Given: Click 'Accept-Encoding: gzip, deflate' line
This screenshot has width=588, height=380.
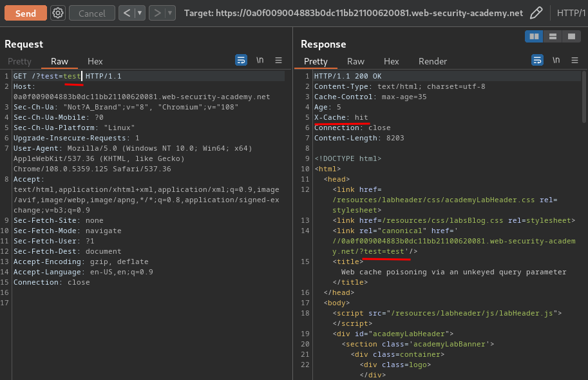Looking at the screenshot, I should coord(81,262).
